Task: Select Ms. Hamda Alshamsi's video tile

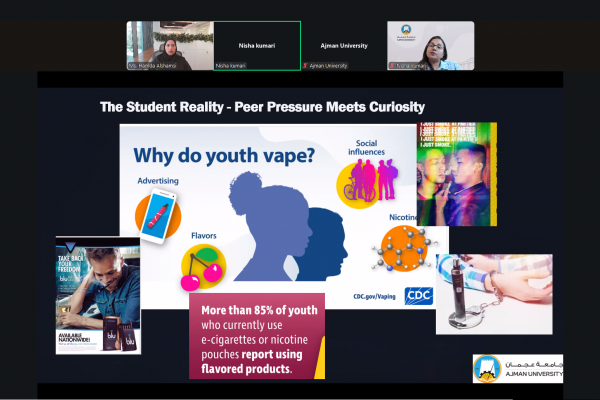Action: point(170,46)
